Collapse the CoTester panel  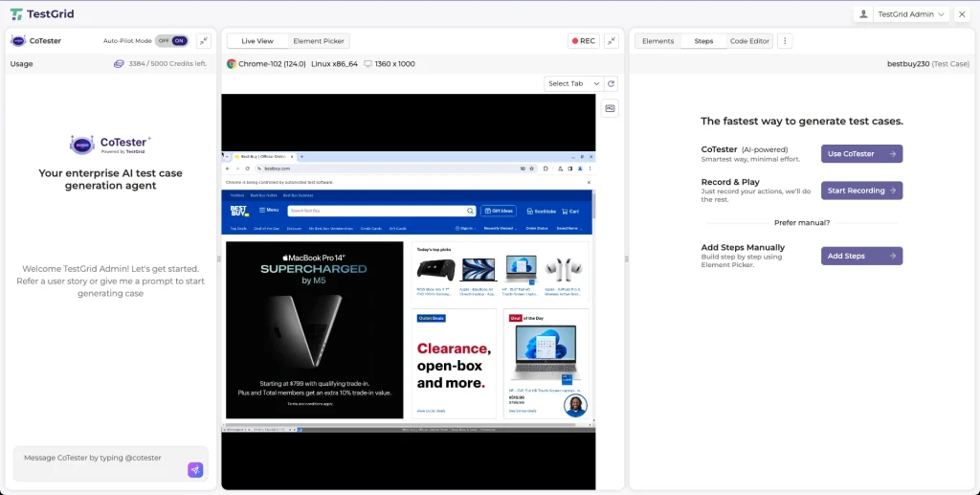[x=204, y=41]
